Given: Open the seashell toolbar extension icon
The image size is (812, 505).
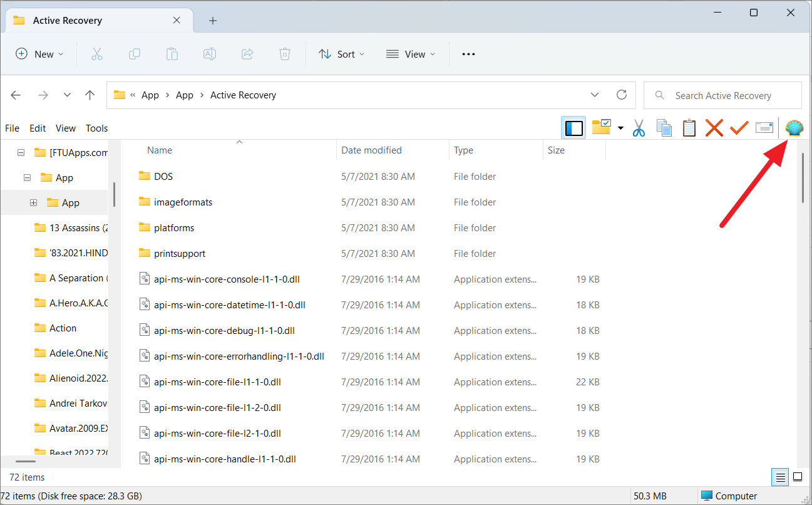Looking at the screenshot, I should (794, 128).
